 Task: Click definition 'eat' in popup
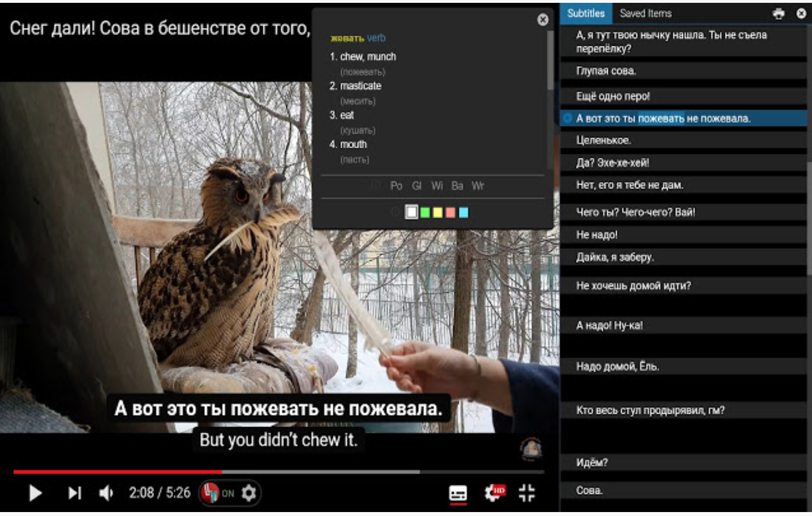347,115
